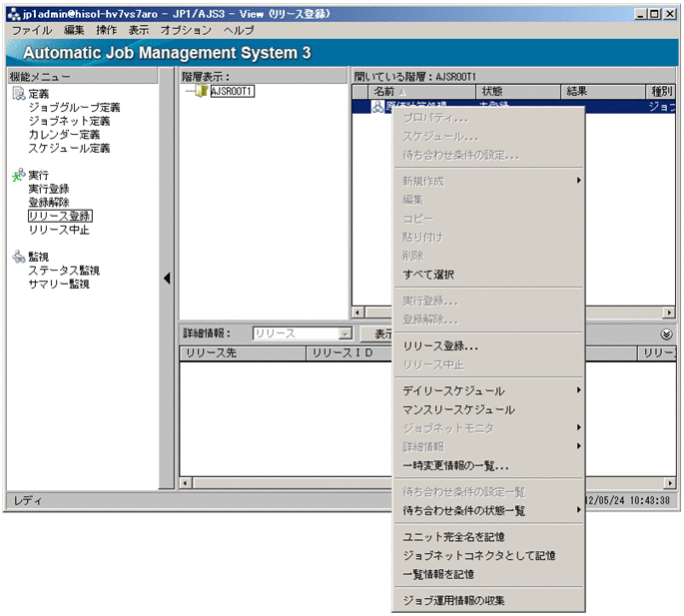The width and height of the screenshot is (684, 616).
Task: Collapse the function menu with left arrow
Action: [167, 279]
